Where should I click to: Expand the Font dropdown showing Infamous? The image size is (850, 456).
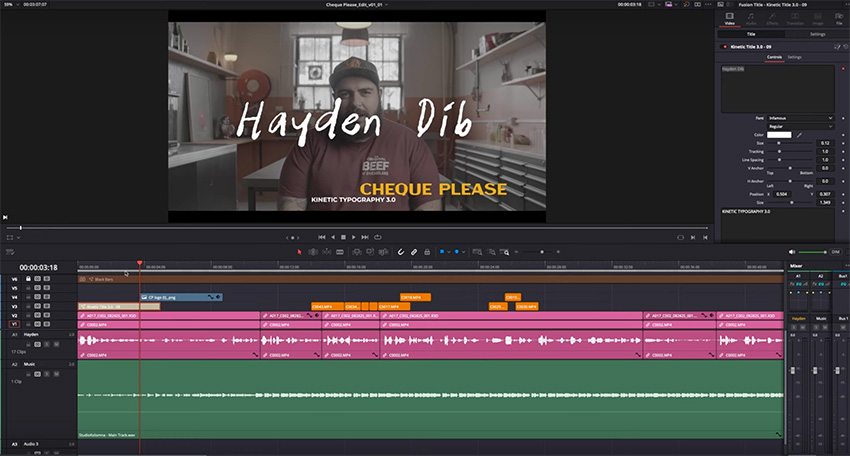click(x=799, y=117)
